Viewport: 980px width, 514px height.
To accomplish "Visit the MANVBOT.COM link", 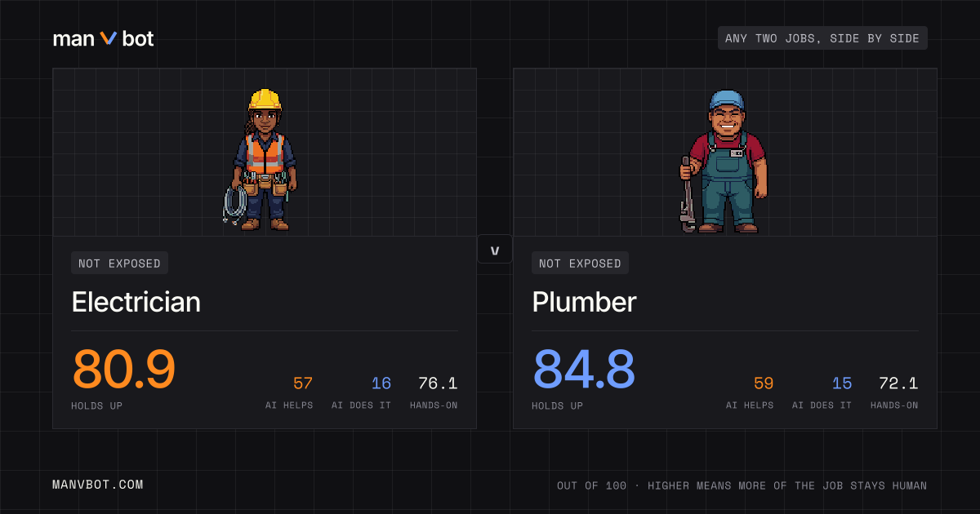I will coord(98,485).
